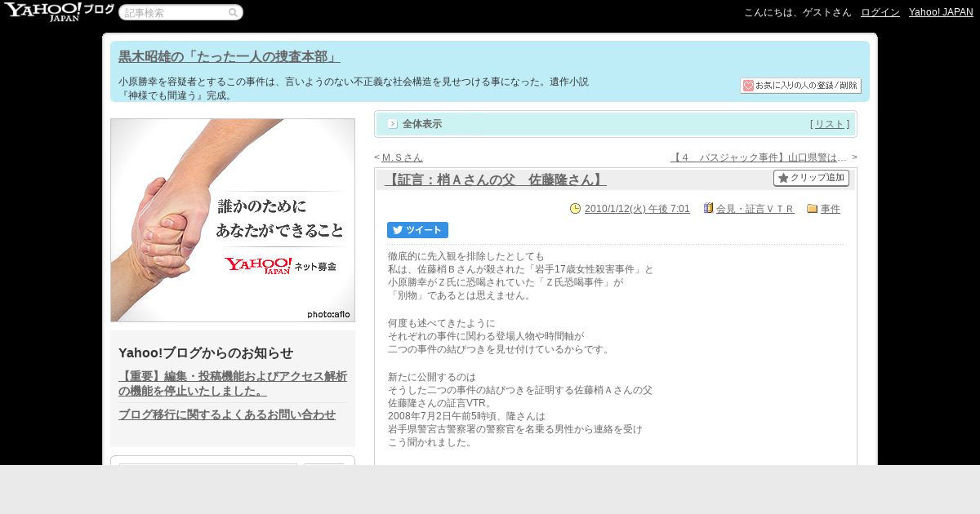Viewport: 980px width, 514px height.
Task: Open the 2010/1/12(火) 午後 7:01 date link
Action: click(637, 209)
